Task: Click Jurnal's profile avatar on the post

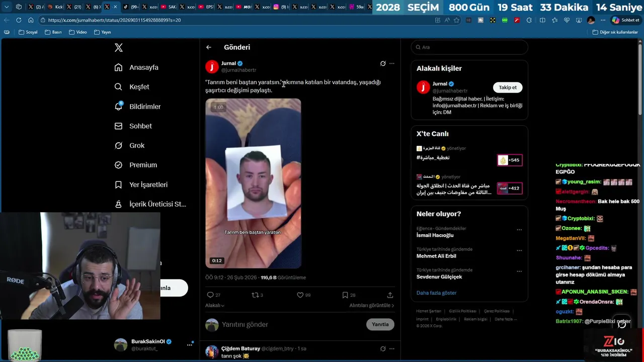Action: pyautogui.click(x=212, y=66)
